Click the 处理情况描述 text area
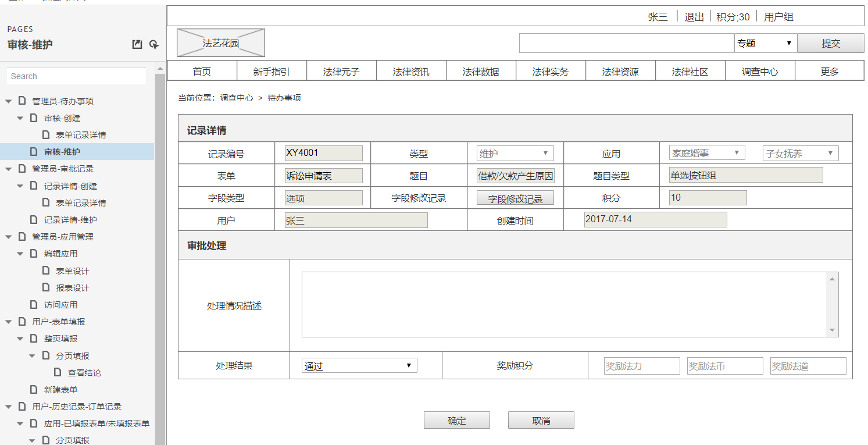The height and width of the screenshot is (445, 868). coord(570,304)
